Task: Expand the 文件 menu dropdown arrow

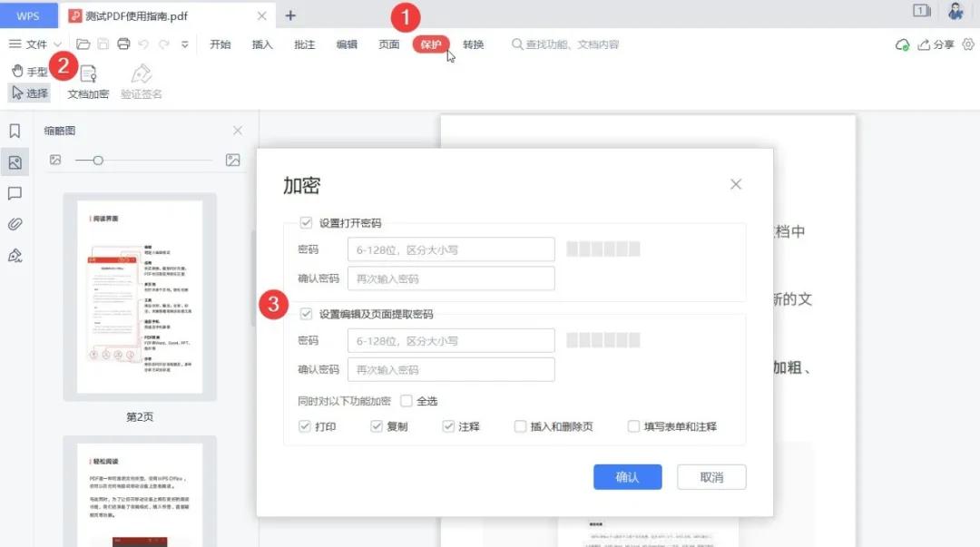Action: tap(55, 43)
